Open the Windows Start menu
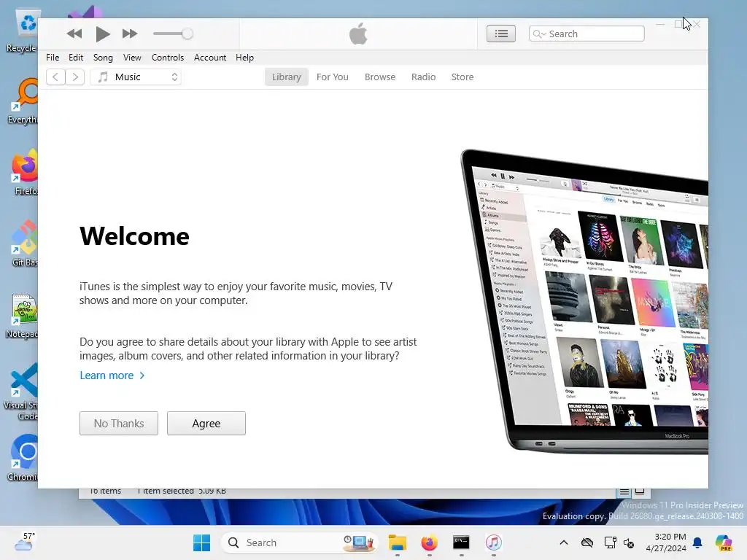This screenshot has height=560, width=747. [201, 542]
